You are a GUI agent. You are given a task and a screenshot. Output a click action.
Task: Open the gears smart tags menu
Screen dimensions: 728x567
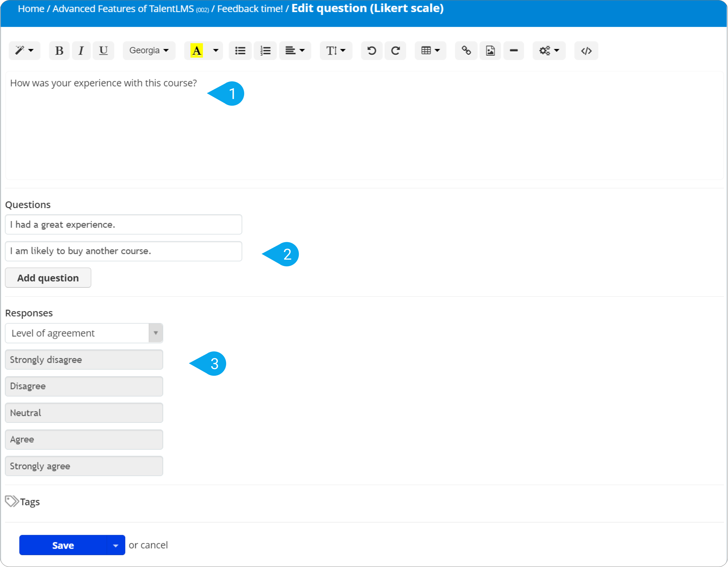tap(549, 51)
